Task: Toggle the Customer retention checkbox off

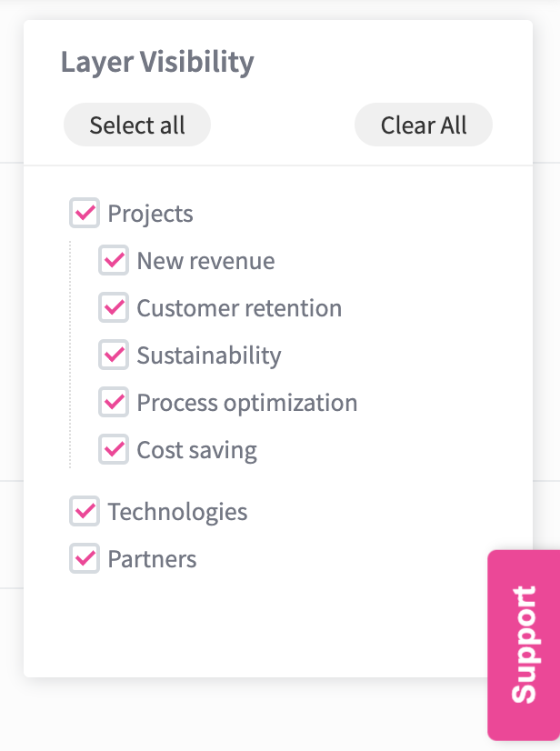Action: coord(114,308)
